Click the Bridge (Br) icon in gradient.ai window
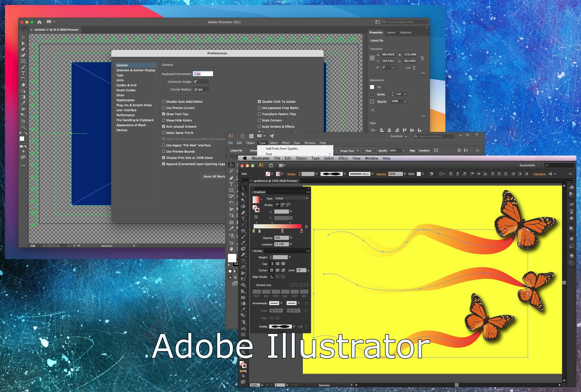The width and height of the screenshot is (581, 392). 271,165
